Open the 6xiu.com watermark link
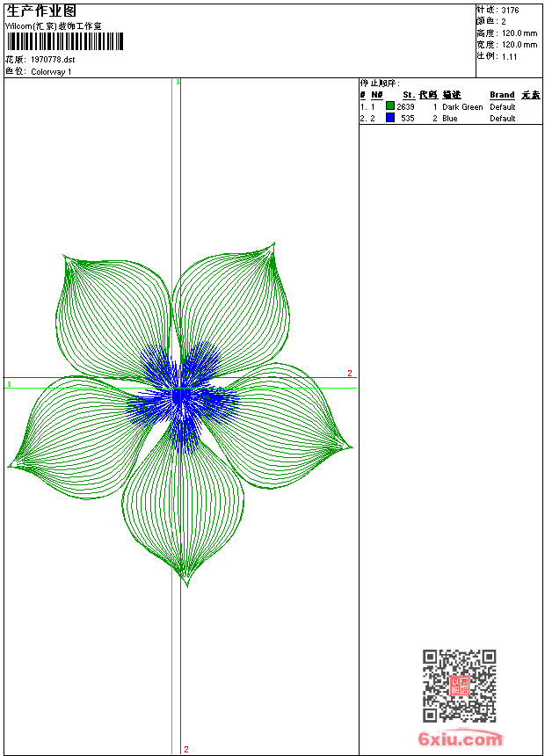The width and height of the screenshot is (545, 756). click(460, 739)
